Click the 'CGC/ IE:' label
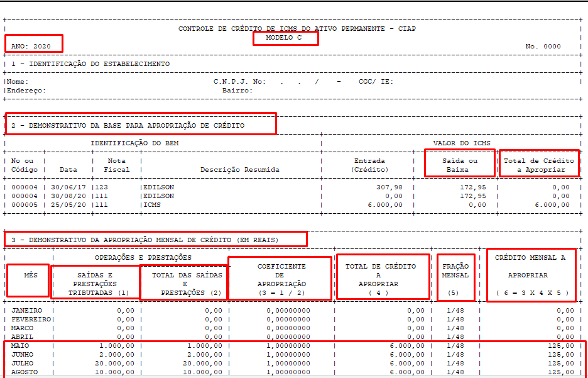 376,82
